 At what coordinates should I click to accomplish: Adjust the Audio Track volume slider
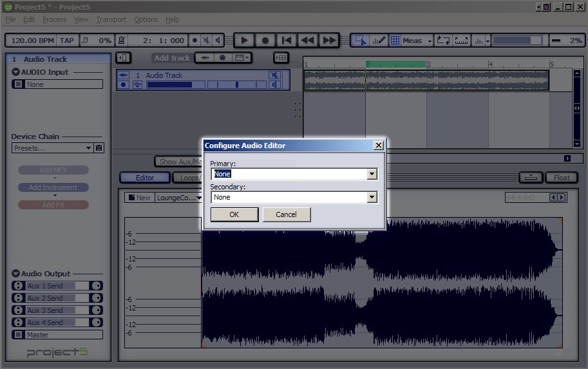tap(175, 85)
